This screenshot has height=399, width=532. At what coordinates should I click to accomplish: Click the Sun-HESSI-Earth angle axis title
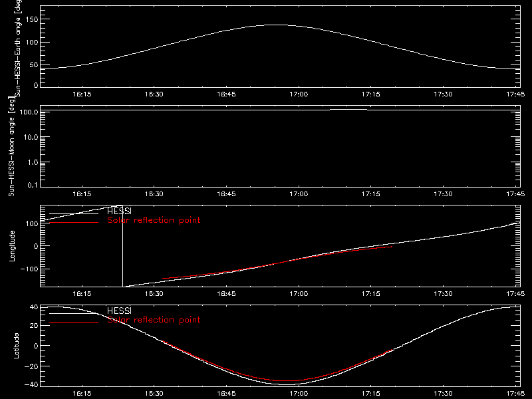pos(19,48)
